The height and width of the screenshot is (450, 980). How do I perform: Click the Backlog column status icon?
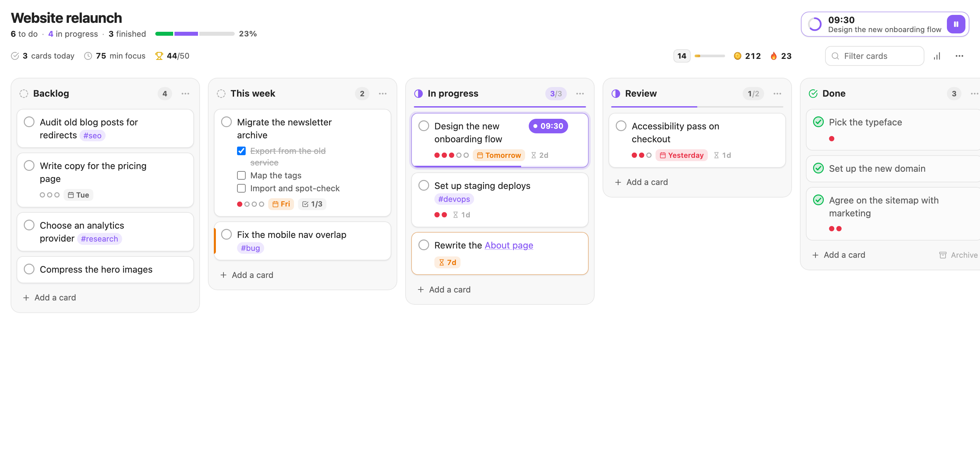pyautogui.click(x=24, y=94)
